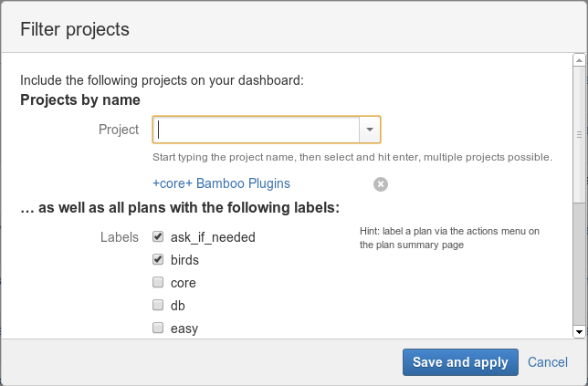
Task: Click the scrollbar down arrow
Action: [x=579, y=331]
